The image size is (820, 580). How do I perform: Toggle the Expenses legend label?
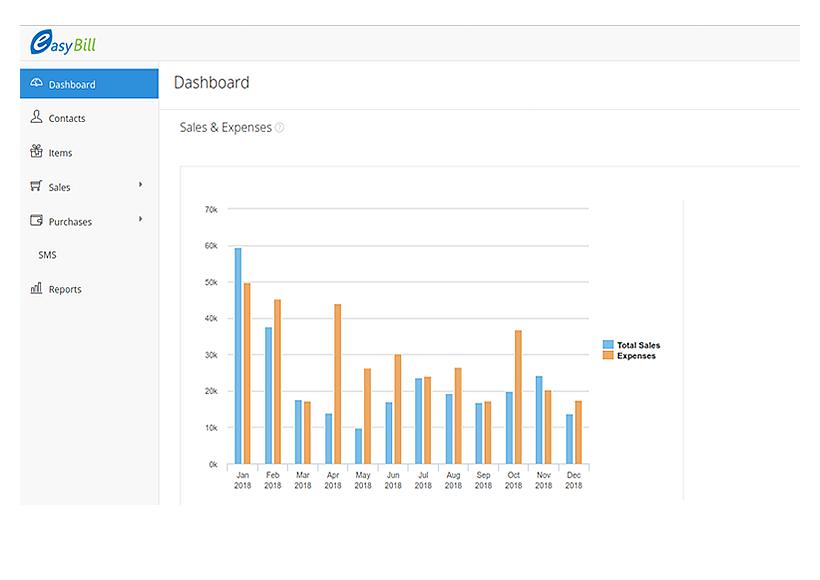click(636, 355)
